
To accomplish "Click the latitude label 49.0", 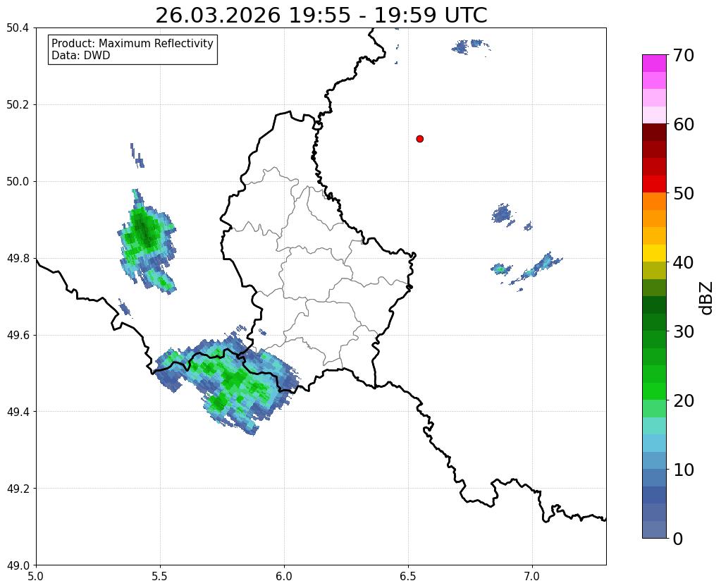I will 18,565.
